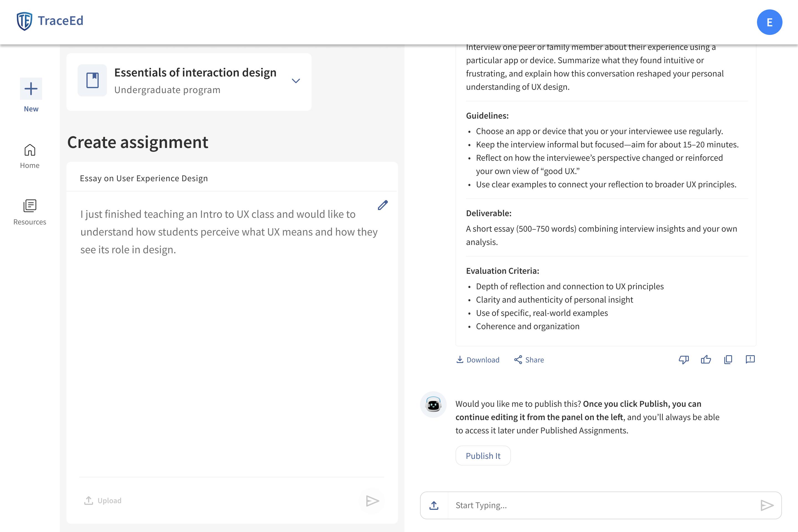Image resolution: width=798 pixels, height=532 pixels.
Task: Edit the prompt using the pencil icon
Action: click(x=383, y=205)
